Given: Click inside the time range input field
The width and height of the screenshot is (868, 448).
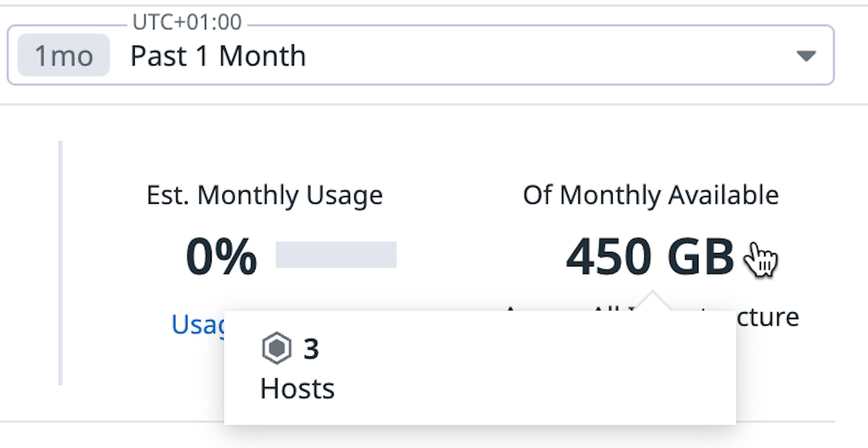Looking at the screenshot, I should [410, 56].
